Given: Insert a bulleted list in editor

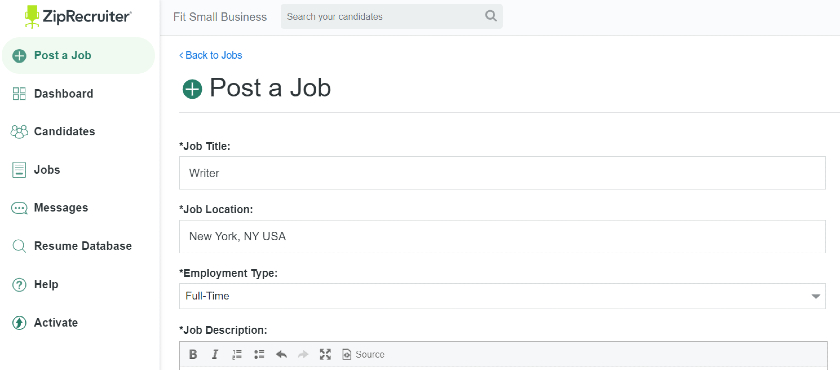Looking at the screenshot, I should click(259, 354).
